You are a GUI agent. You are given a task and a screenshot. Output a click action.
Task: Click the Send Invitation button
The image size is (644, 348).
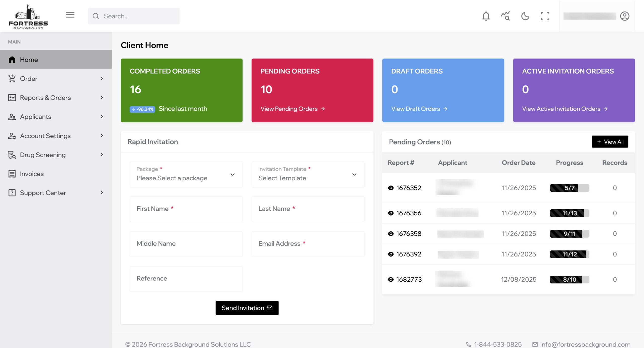(247, 308)
